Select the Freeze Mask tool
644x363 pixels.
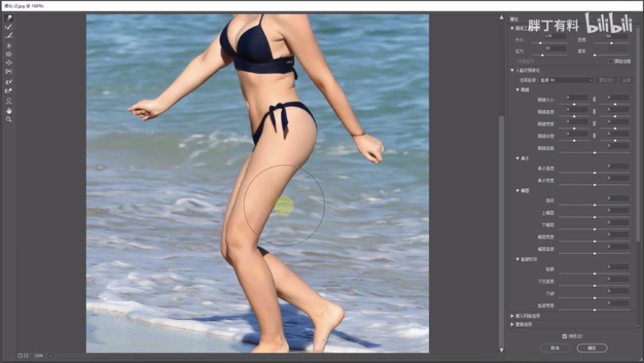pos(9,82)
